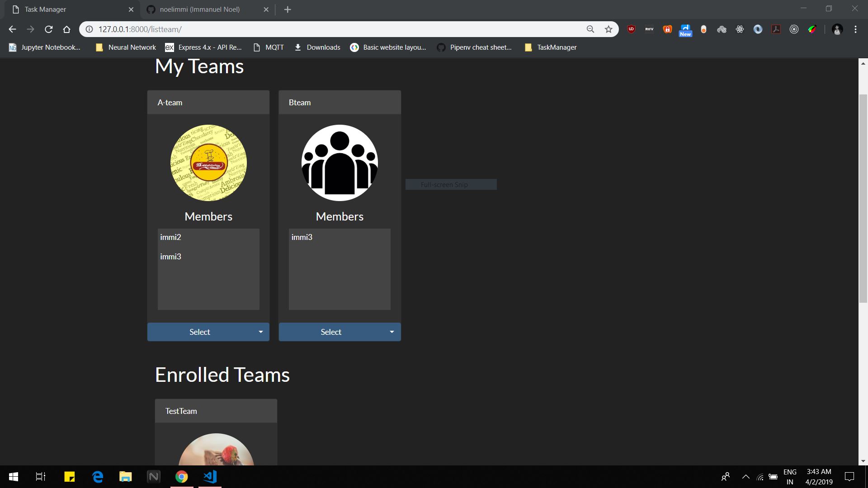Click Select button on A-team card

pos(200,332)
